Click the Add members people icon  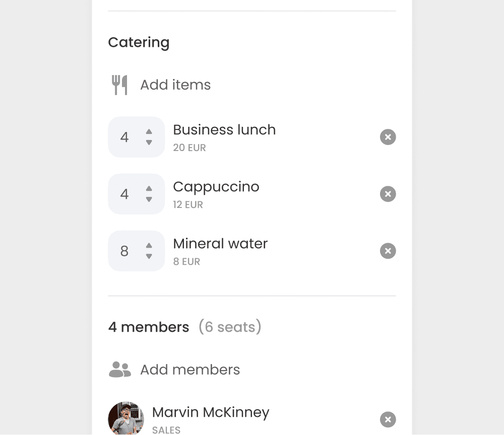click(119, 370)
